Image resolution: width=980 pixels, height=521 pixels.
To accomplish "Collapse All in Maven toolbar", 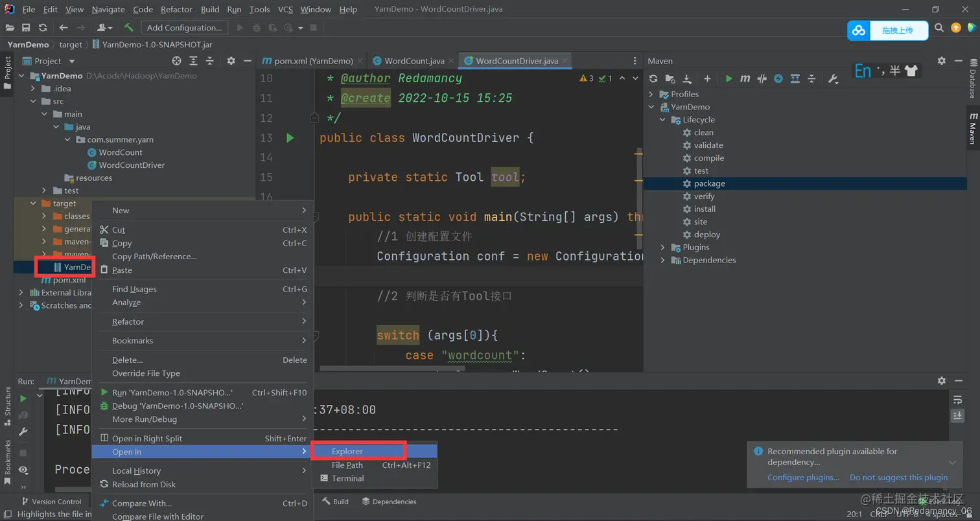I will [x=811, y=78].
